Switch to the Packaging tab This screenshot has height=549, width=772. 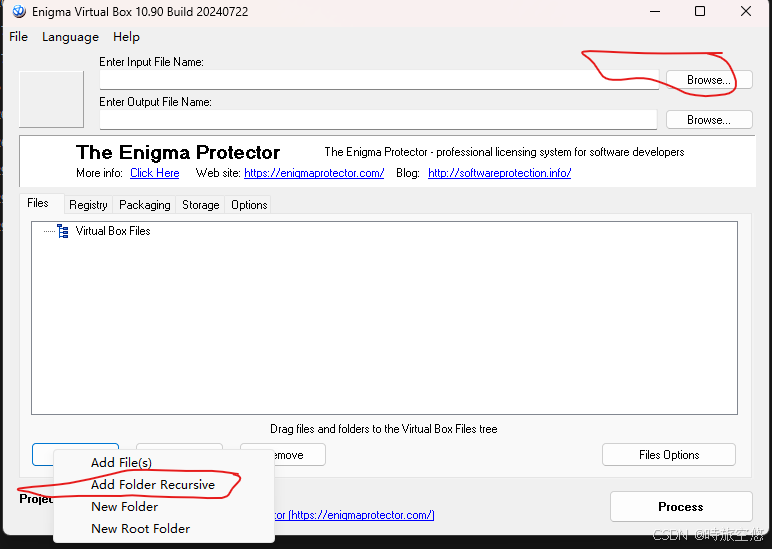[145, 205]
